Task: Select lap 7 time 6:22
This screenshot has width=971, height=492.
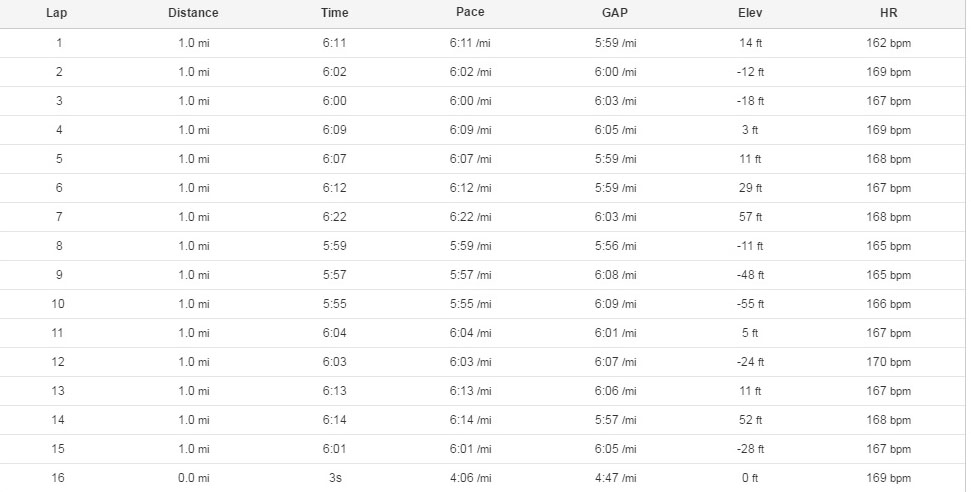Action: coord(334,217)
